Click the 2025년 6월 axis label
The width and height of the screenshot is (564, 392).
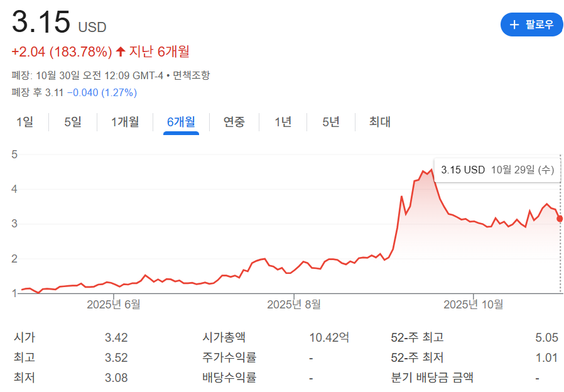(114, 305)
